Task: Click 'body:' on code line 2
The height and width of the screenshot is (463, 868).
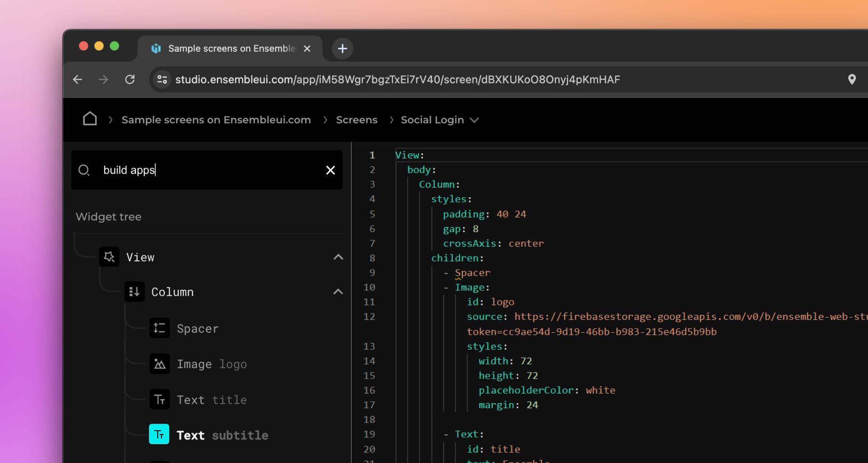Action: pos(422,169)
